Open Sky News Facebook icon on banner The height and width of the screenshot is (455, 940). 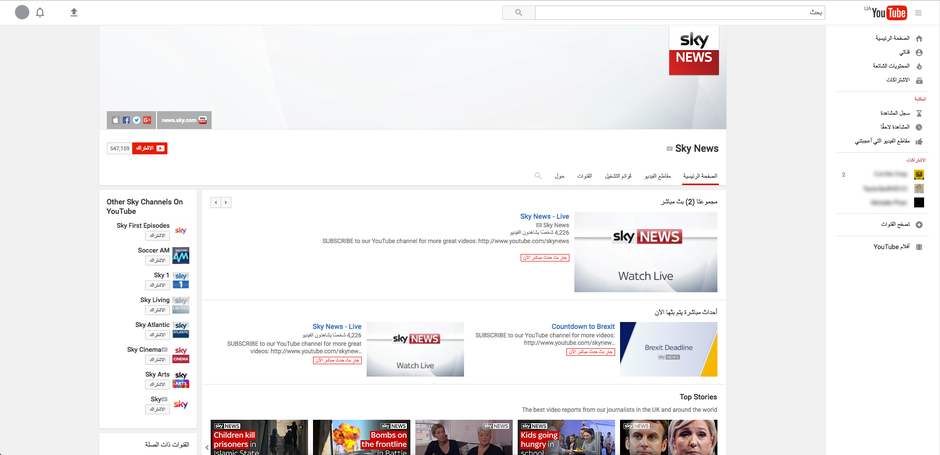pyautogui.click(x=126, y=120)
